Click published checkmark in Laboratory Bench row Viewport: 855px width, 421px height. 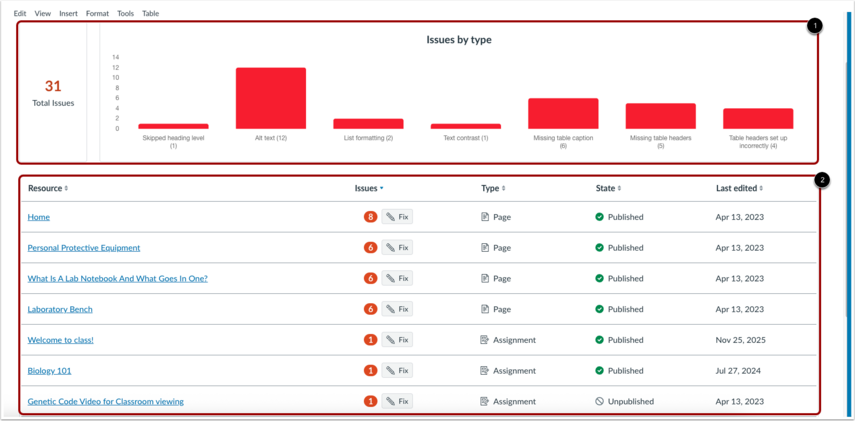pos(599,309)
